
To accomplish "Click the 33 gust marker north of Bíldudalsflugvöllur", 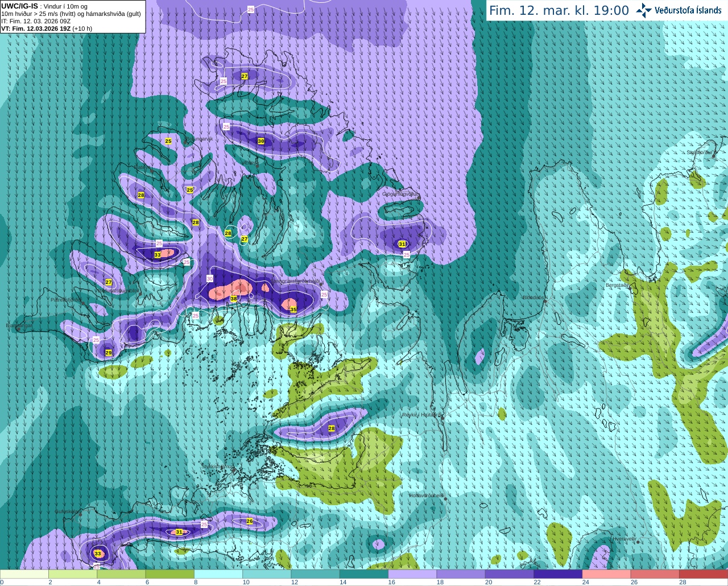I will (x=158, y=255).
